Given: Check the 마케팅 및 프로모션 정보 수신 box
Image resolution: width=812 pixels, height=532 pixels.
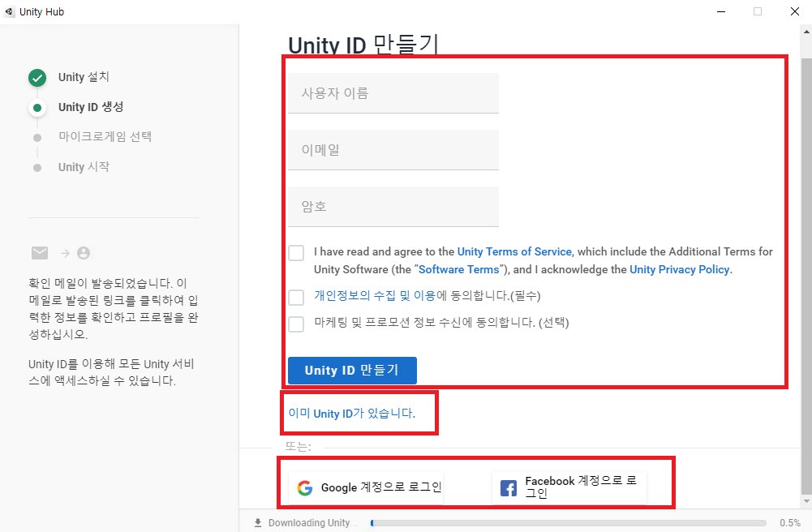Looking at the screenshot, I should click(296, 324).
